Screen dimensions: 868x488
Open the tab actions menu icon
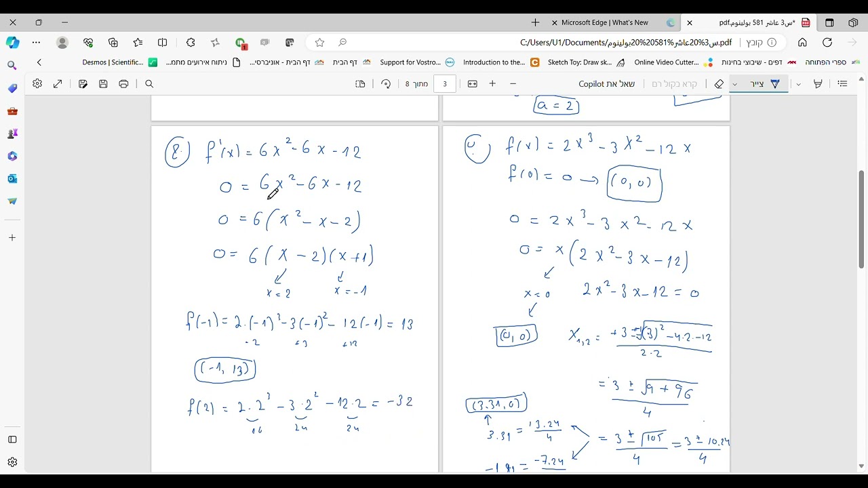(829, 22)
